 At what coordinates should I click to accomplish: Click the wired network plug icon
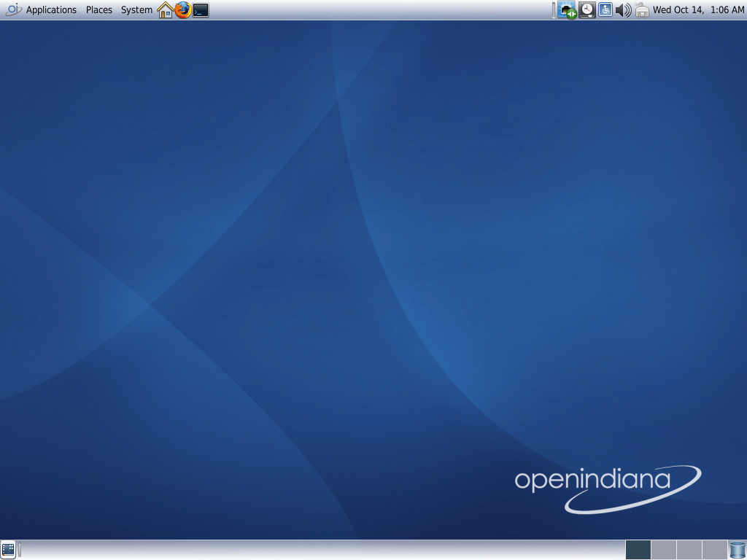click(642, 10)
